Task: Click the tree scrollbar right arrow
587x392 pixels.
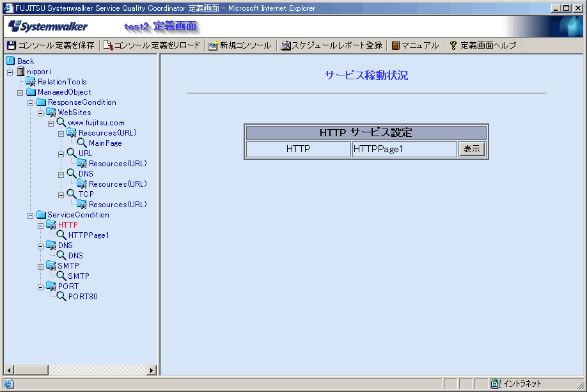Action: click(152, 370)
